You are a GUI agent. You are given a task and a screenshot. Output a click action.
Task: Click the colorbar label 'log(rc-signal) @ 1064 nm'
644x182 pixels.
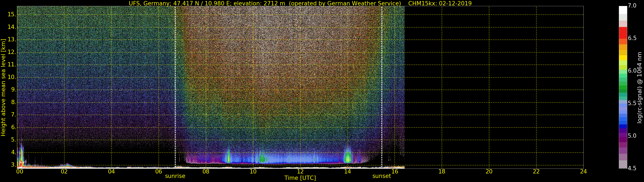tap(639, 88)
